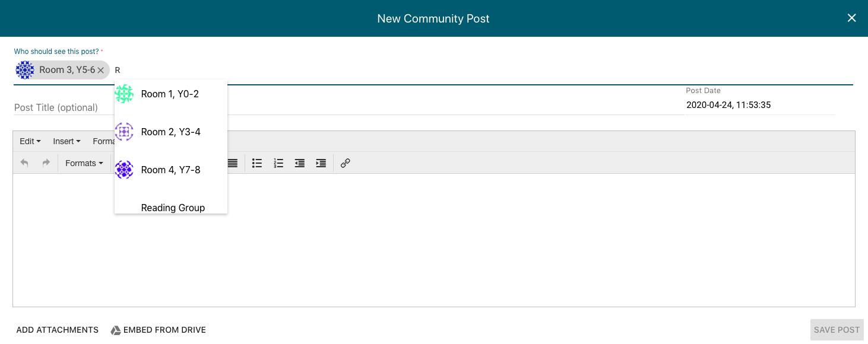Remove the Room 3, Y5-6 chip
The width and height of the screenshot is (868, 344).
pos(101,70)
